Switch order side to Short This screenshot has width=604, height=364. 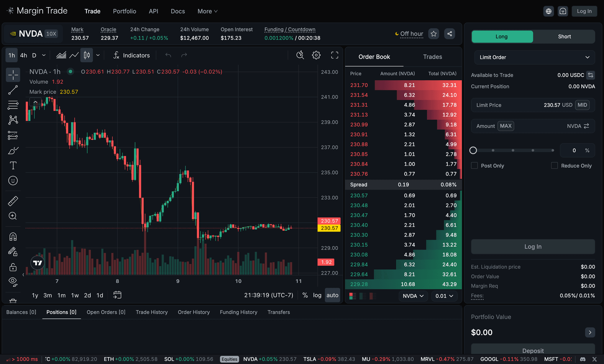point(564,37)
